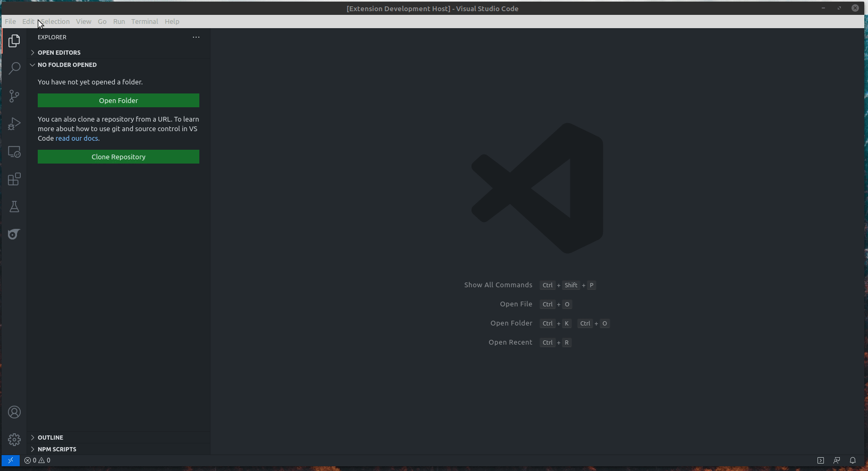Click the feedback icon in status bar
Screen dimensions: 868x471
pyautogui.click(x=837, y=460)
